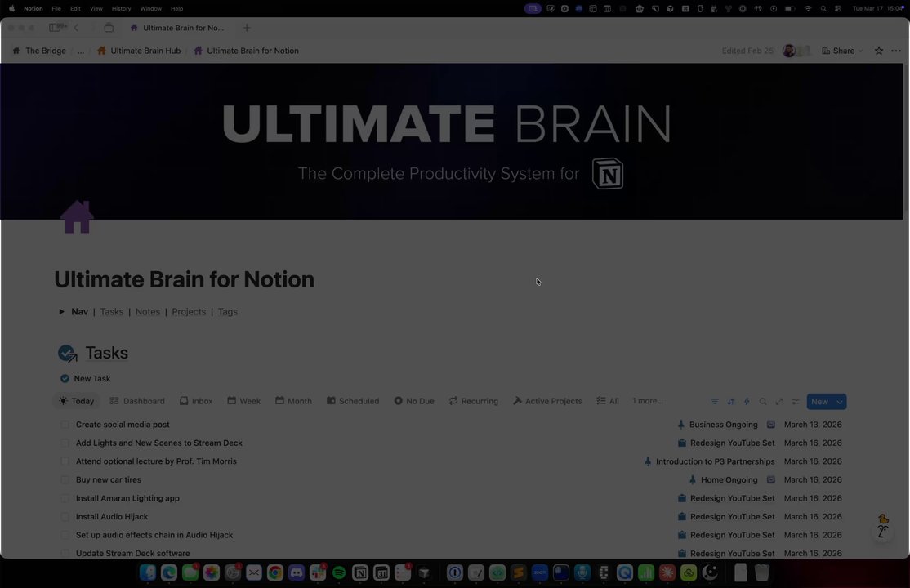The image size is (910, 588).
Task: Open the three-dot page menu
Action: pos(896,51)
